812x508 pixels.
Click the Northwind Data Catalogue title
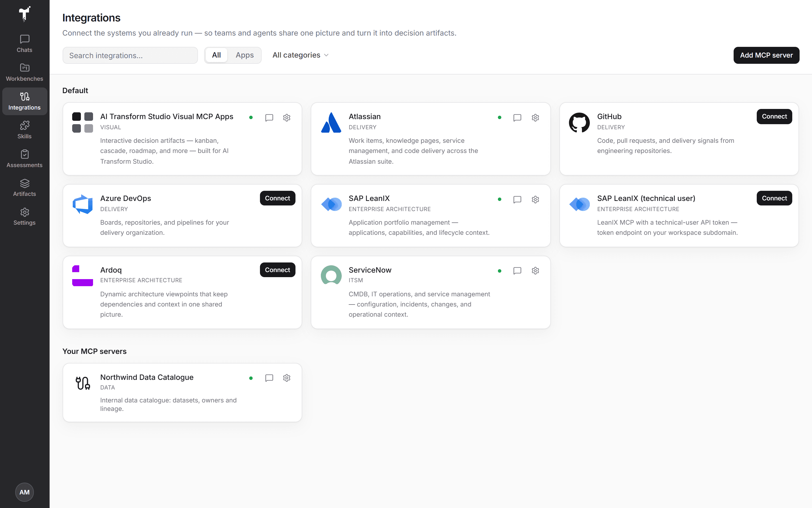tap(147, 377)
